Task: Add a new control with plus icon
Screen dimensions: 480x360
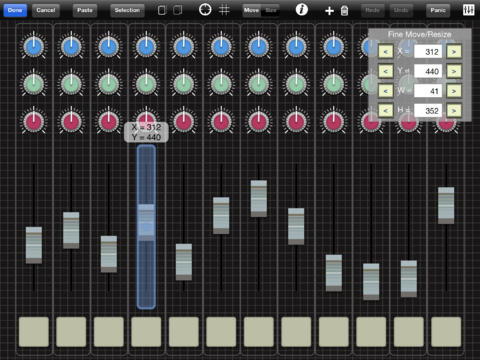Action: (x=329, y=11)
